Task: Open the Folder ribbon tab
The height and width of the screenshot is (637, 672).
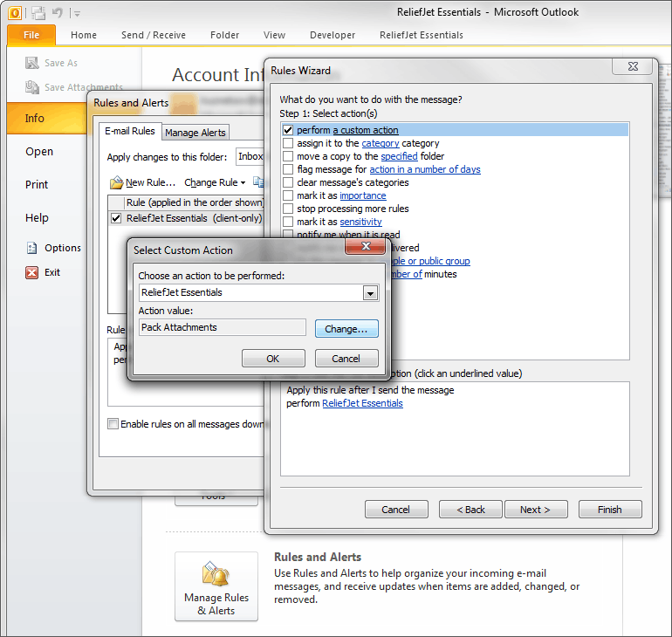Action: tap(224, 35)
